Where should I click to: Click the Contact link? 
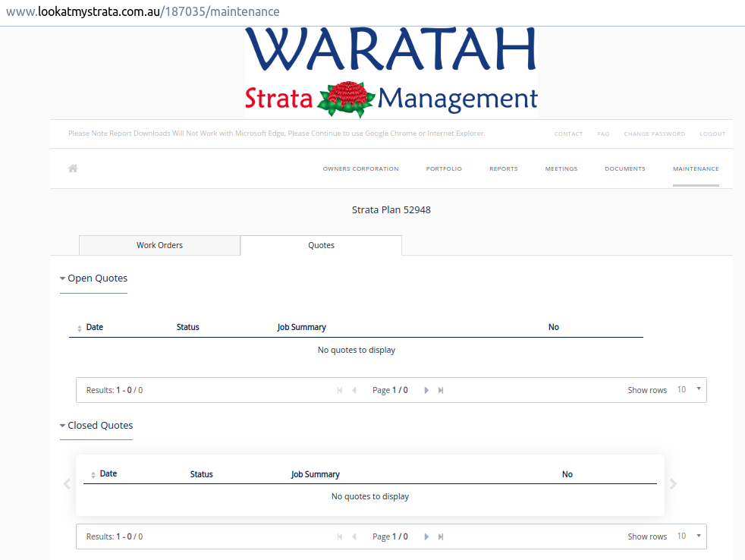[568, 134]
